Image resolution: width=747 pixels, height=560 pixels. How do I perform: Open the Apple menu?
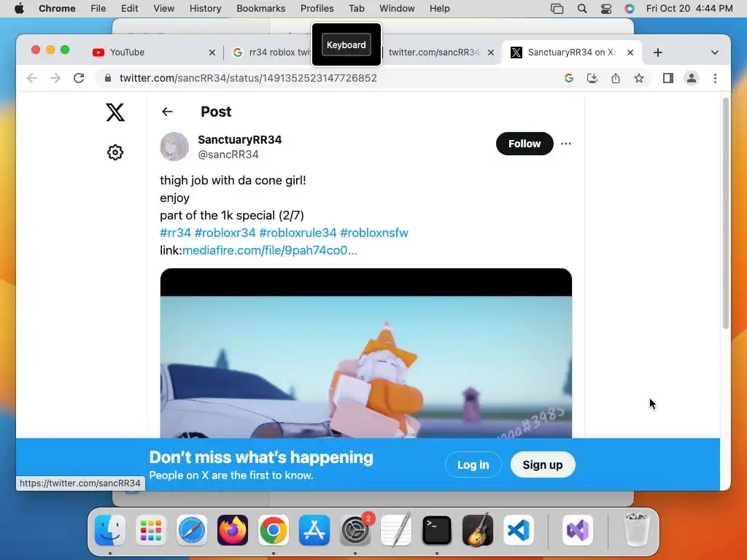pyautogui.click(x=19, y=9)
